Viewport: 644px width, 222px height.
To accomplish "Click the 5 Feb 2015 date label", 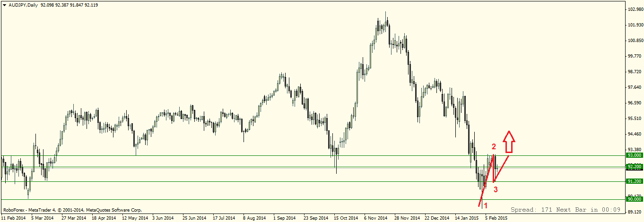I will [x=496, y=218].
